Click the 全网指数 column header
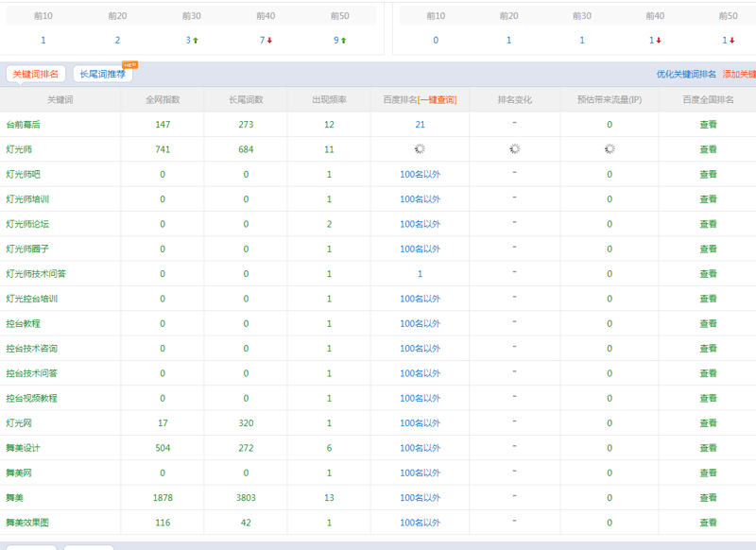This screenshot has height=550, width=756. click(163, 100)
